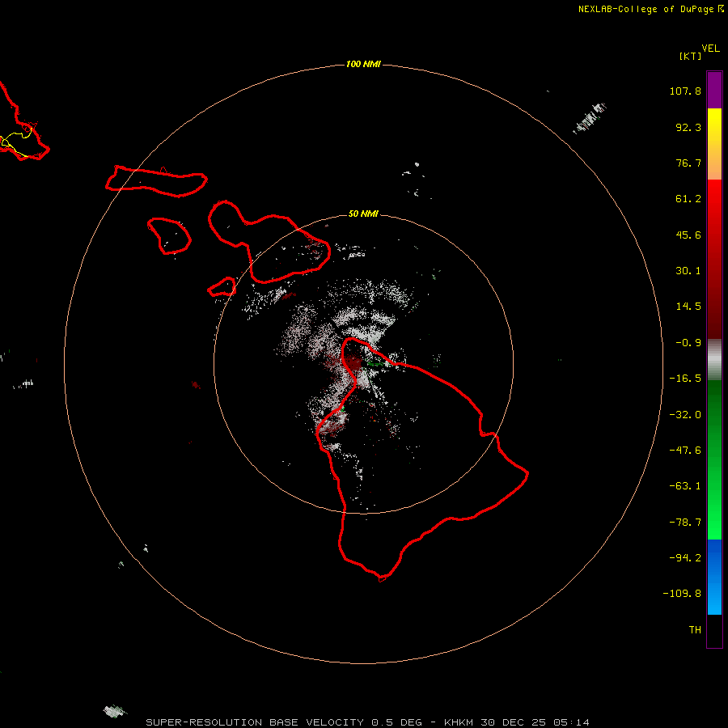The image size is (728, 728).
Task: Select the -0.9 legend value
Action: [x=688, y=343]
